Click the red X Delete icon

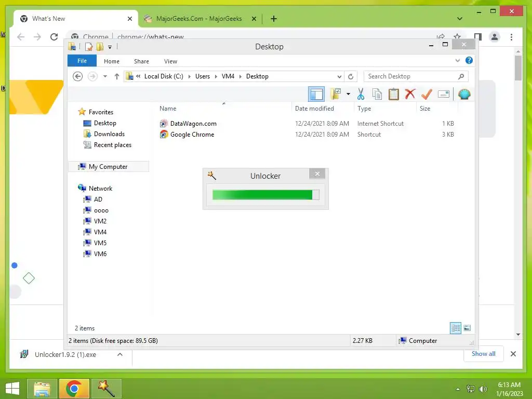[410, 94]
